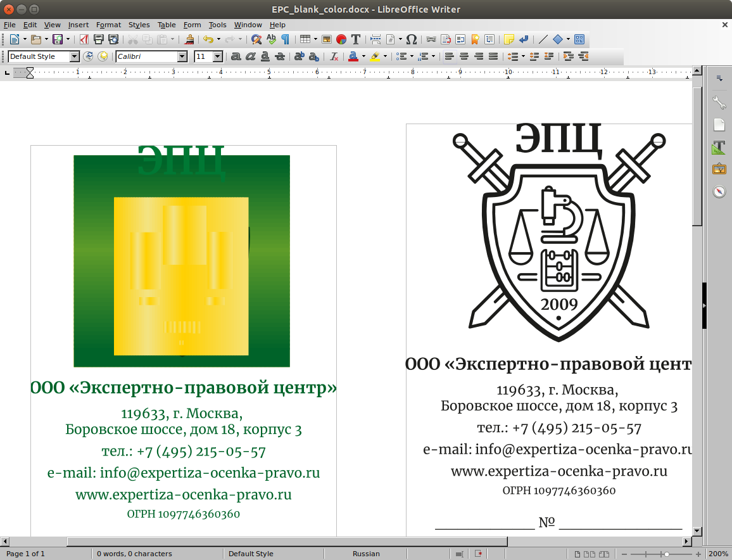Click Clear Direct Formatting button

334,56
